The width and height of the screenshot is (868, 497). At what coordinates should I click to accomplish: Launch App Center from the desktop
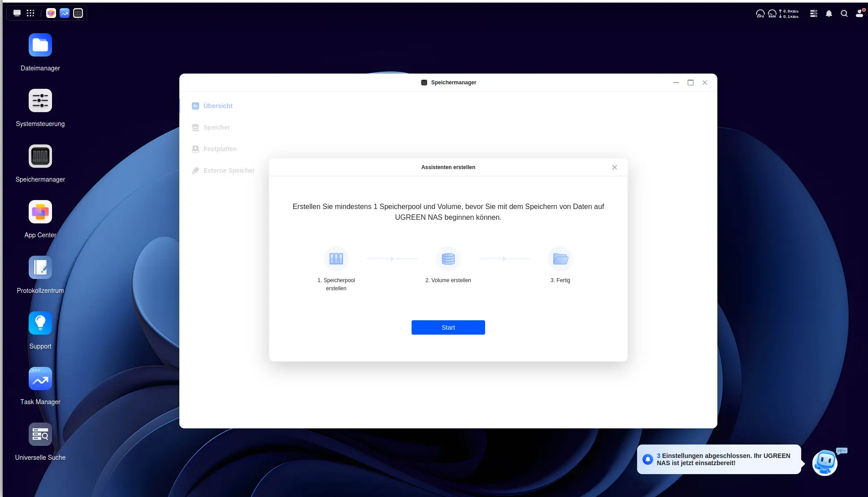[40, 212]
